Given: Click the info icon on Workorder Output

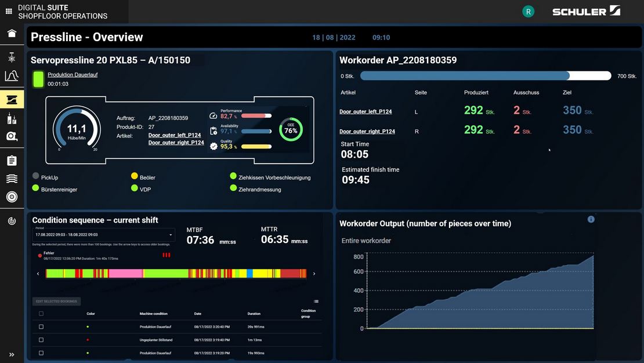Looking at the screenshot, I should 591,219.
